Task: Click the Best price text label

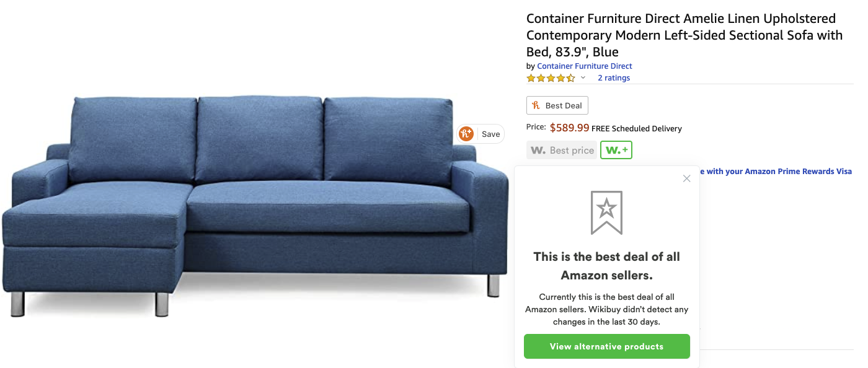Action: [x=572, y=150]
